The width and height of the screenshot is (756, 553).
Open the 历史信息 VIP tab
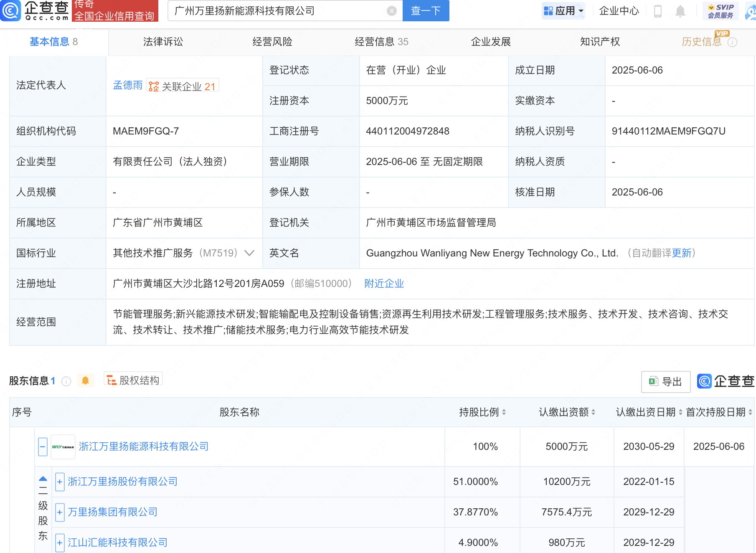701,41
